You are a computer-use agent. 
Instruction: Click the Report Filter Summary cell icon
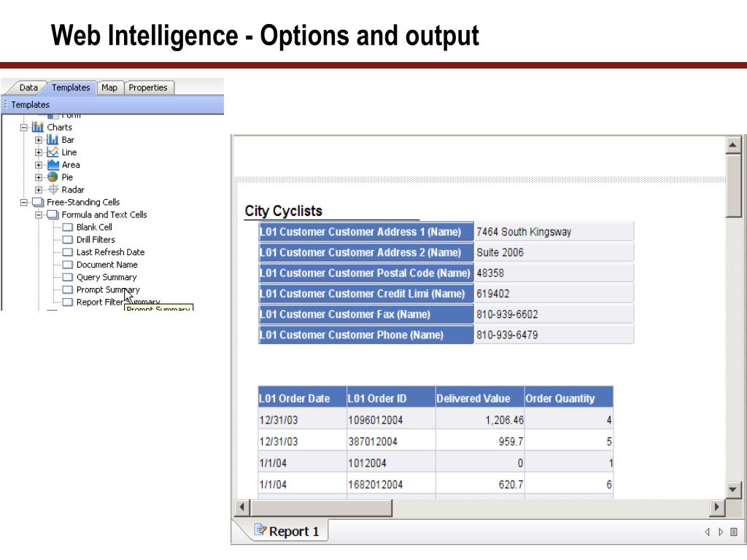point(68,302)
